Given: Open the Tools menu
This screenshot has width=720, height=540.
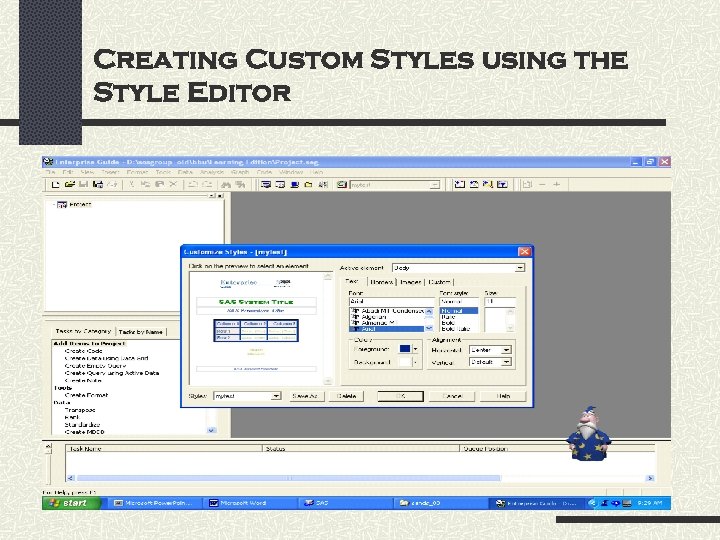Looking at the screenshot, I should [163, 172].
